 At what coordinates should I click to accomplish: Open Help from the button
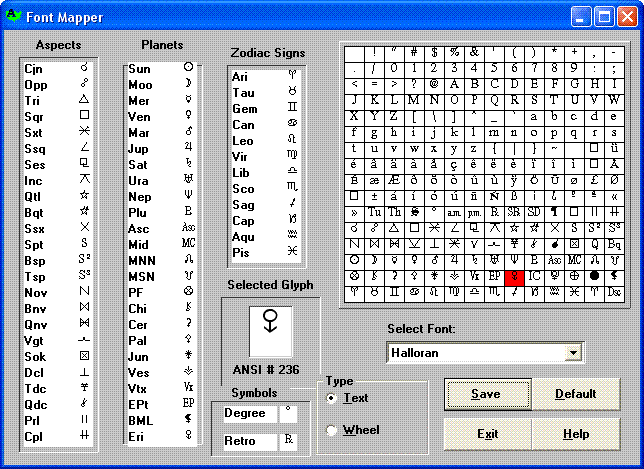click(x=575, y=434)
